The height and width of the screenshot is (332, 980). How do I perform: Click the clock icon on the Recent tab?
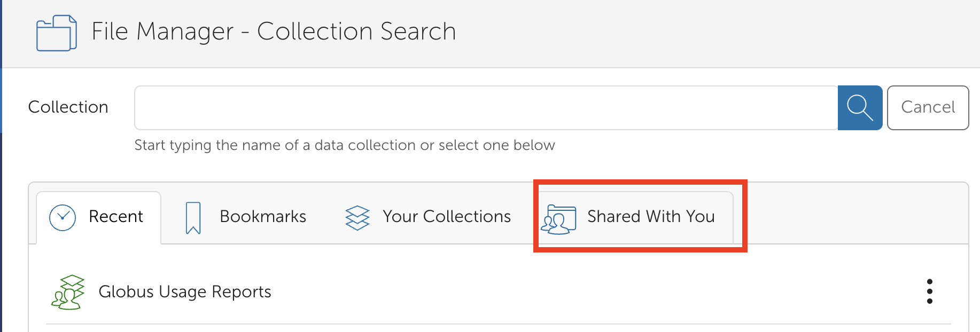tap(62, 217)
